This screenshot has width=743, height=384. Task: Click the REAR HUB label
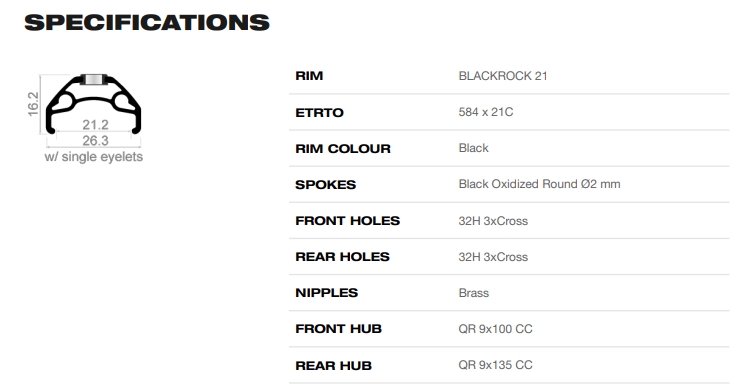pos(333,366)
